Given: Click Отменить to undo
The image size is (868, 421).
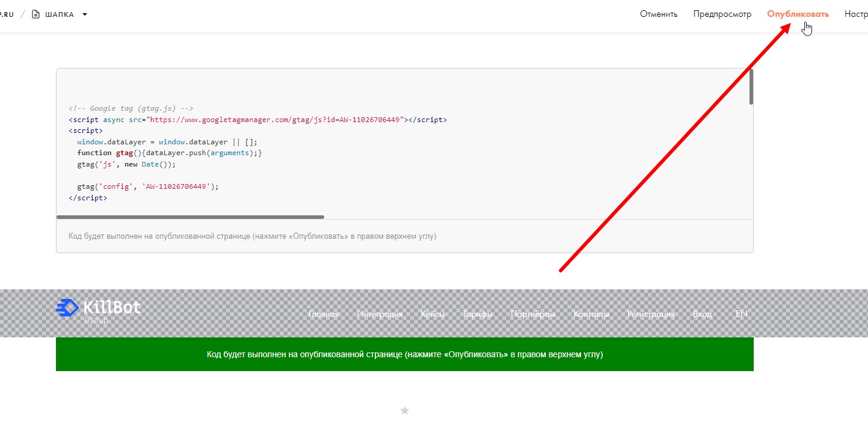Looking at the screenshot, I should pos(659,14).
